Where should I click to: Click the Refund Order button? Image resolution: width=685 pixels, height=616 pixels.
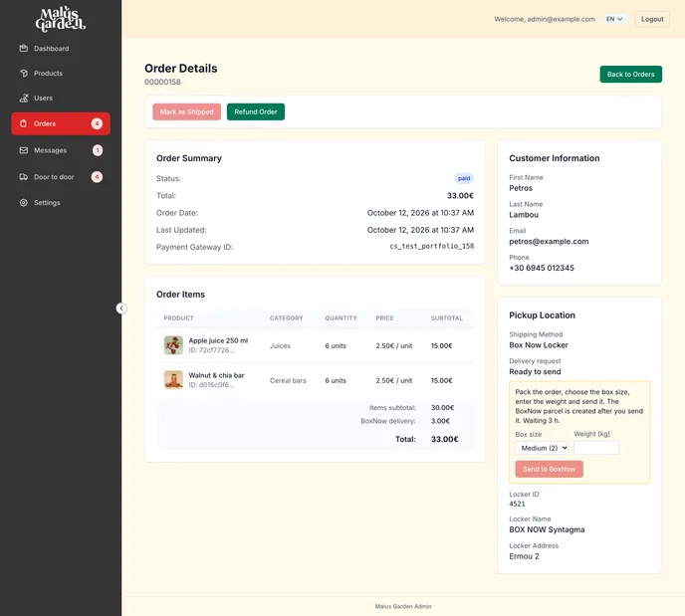click(x=256, y=111)
